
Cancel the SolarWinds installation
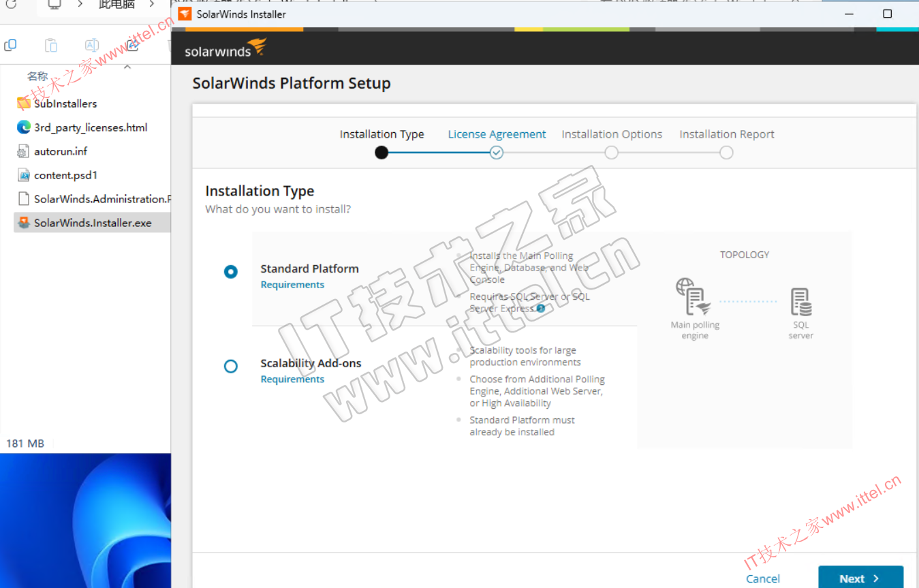point(762,578)
